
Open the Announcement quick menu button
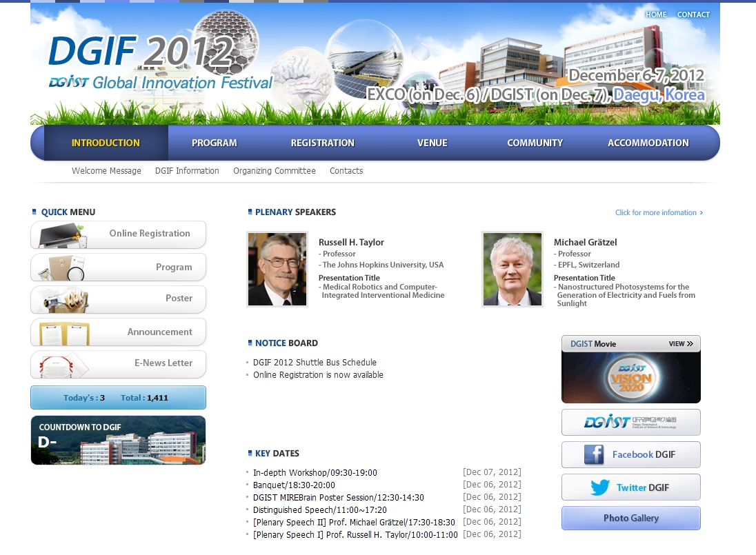118,332
